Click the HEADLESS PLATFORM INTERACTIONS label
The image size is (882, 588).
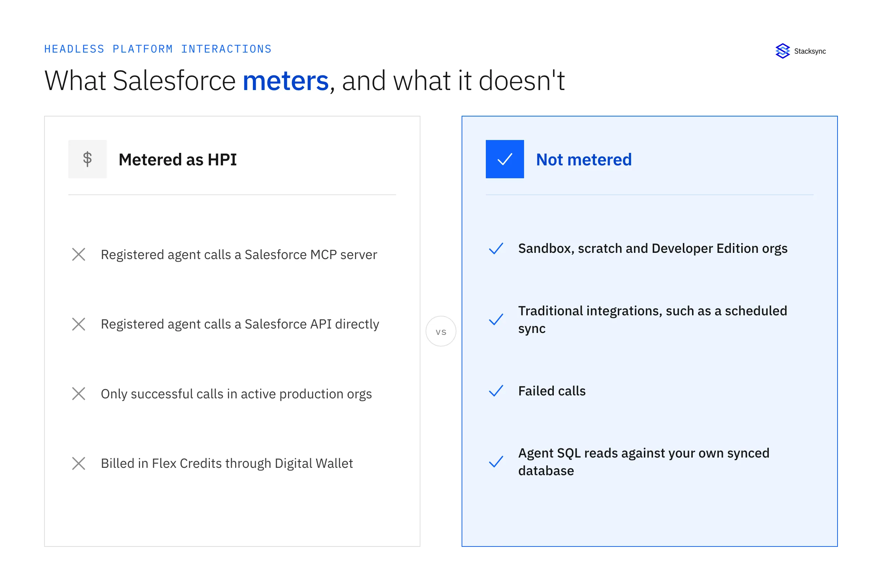click(158, 49)
